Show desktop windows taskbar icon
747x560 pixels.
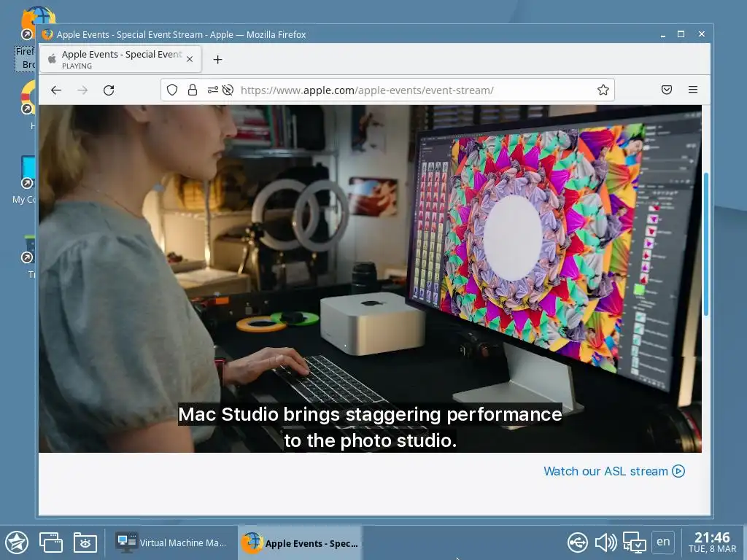(50, 542)
